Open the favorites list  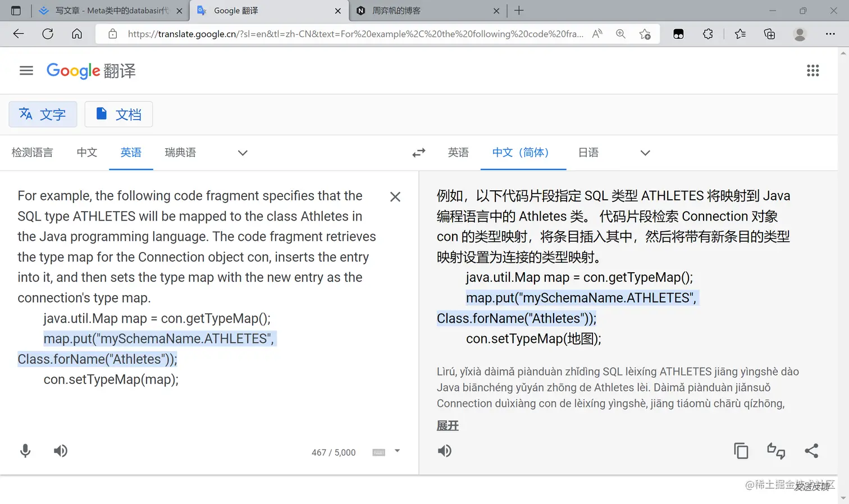(x=740, y=34)
